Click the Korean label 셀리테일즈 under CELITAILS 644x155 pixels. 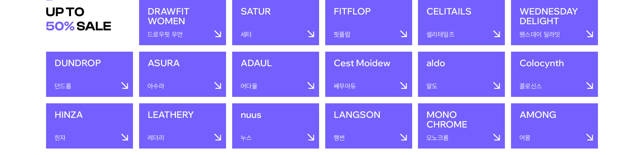tap(440, 34)
